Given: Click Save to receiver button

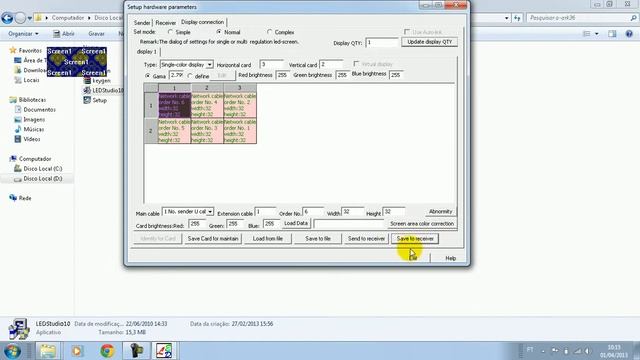Looking at the screenshot, I should pyautogui.click(x=415, y=239).
